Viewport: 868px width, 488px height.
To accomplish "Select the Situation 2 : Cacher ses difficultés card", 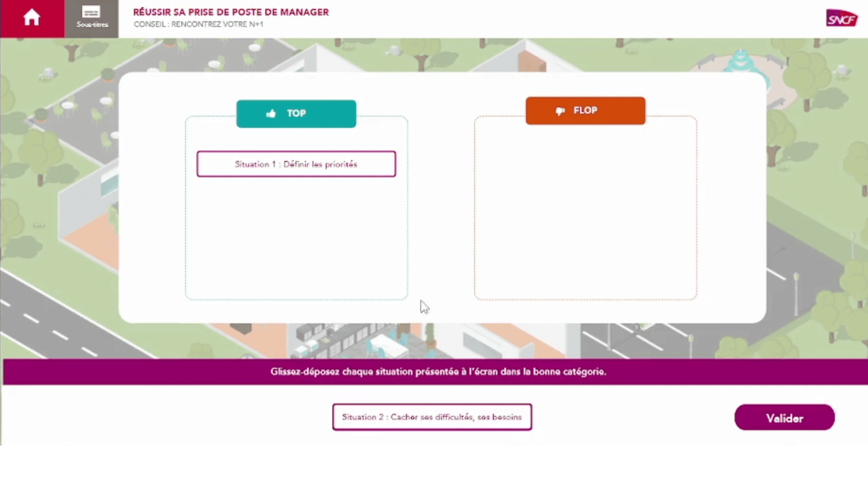I will [x=432, y=417].
